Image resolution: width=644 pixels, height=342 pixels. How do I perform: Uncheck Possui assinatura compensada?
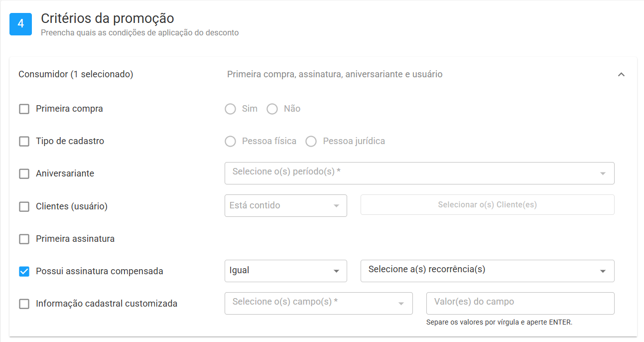24,271
